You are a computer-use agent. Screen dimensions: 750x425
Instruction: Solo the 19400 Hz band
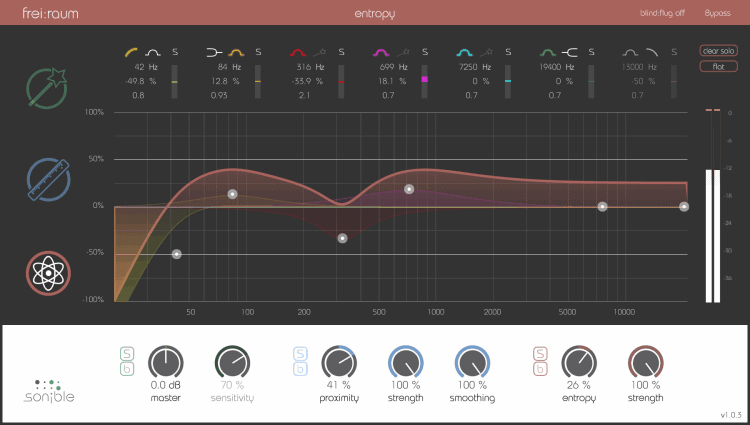pos(591,52)
